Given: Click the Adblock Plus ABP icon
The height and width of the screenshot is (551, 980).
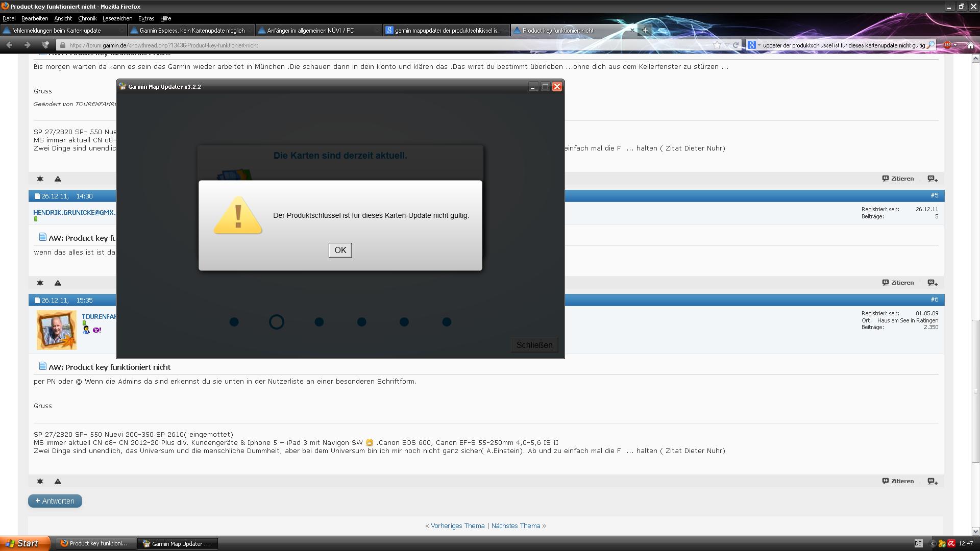Looking at the screenshot, I should (x=947, y=45).
